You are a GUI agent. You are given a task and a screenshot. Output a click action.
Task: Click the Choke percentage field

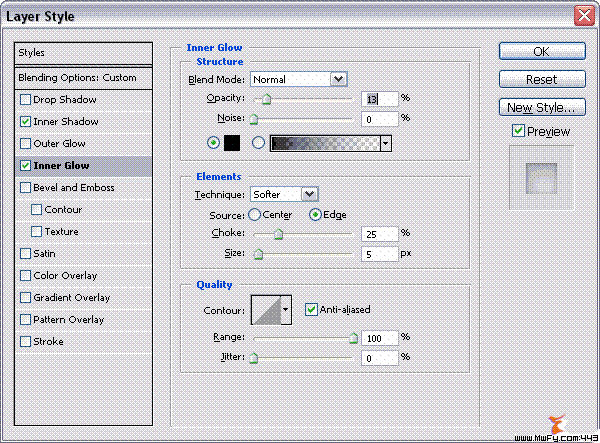(x=380, y=234)
